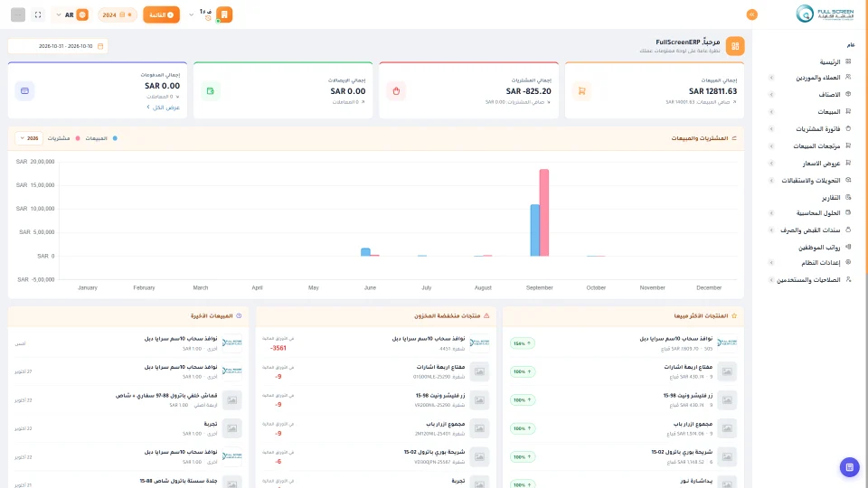Click the مرحباً FullScreenERP welcome heading
The image size is (868, 488).
point(687,42)
